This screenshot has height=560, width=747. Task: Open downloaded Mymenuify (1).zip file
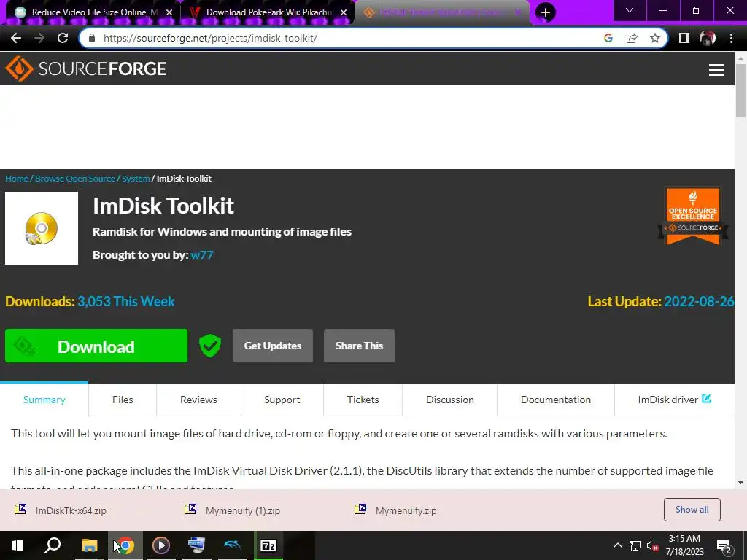pos(233,510)
